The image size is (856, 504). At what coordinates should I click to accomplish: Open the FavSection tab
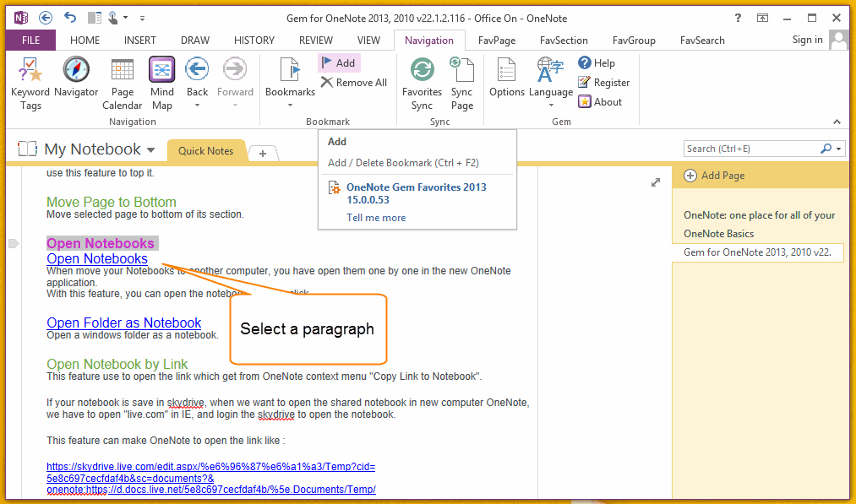click(x=564, y=41)
